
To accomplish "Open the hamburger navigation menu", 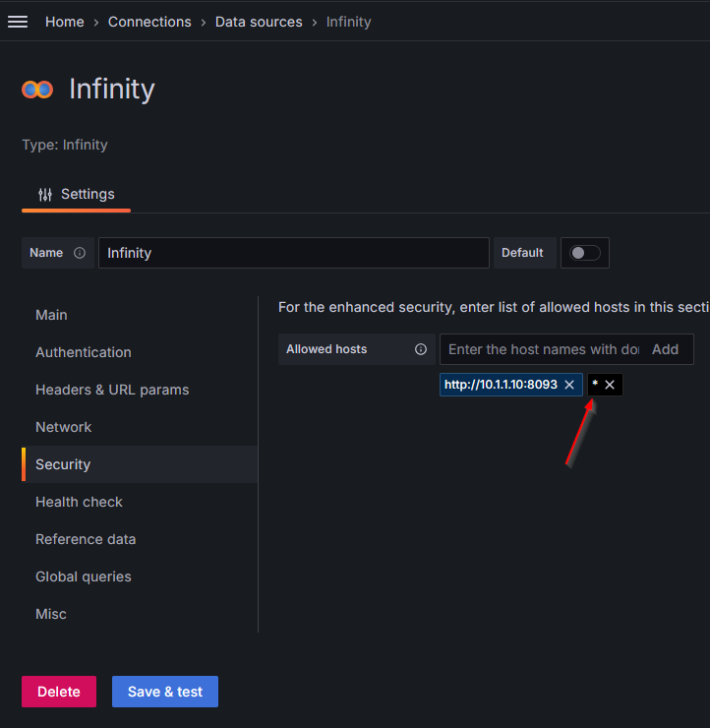I will 18,22.
